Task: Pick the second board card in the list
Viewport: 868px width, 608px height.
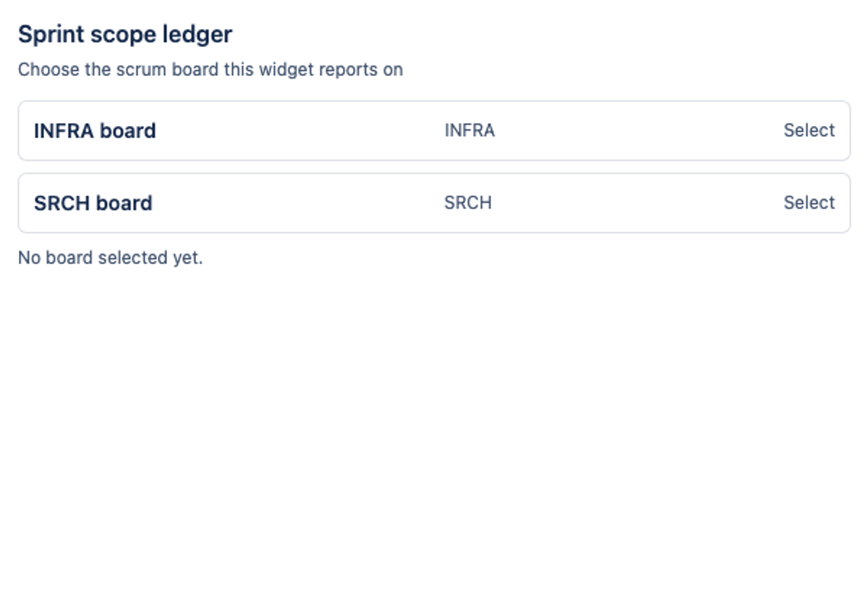Action: tap(434, 203)
